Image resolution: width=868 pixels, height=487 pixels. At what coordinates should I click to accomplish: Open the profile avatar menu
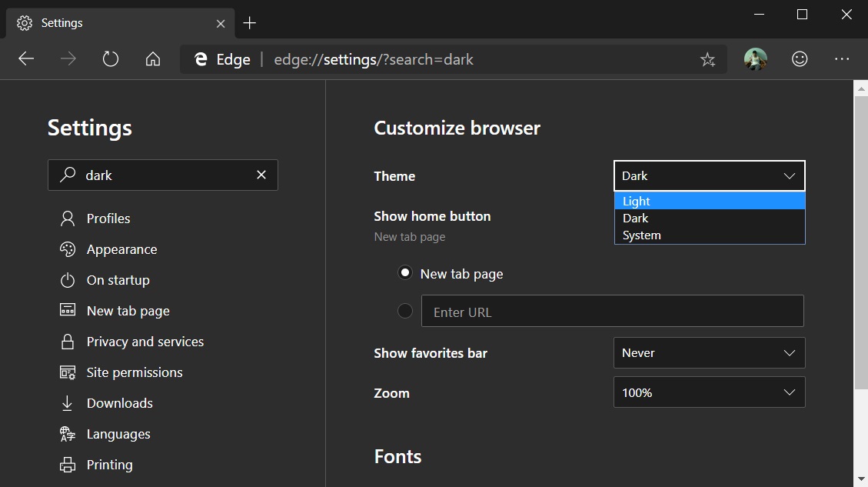point(756,58)
